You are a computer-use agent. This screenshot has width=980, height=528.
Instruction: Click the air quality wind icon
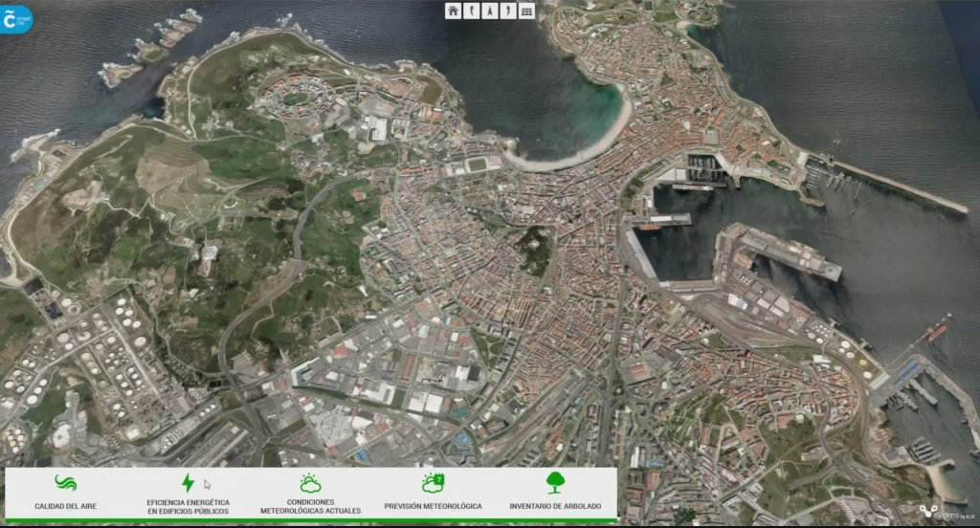coord(65,483)
